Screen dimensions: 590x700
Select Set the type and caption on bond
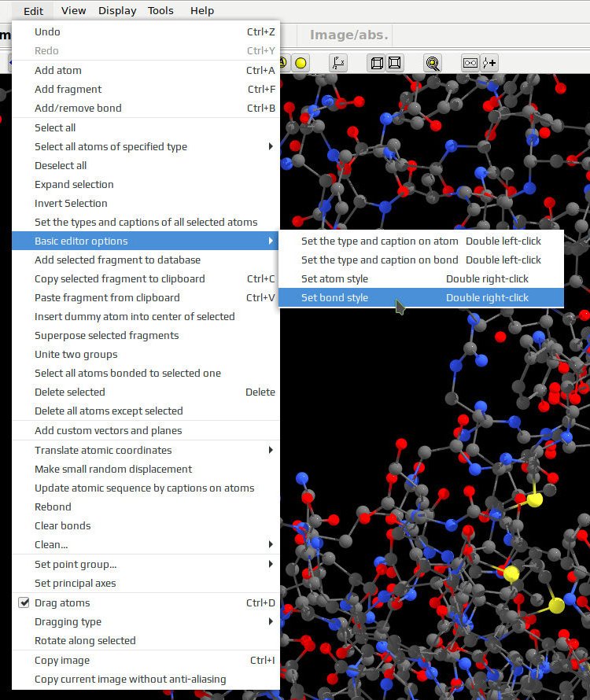[421, 260]
